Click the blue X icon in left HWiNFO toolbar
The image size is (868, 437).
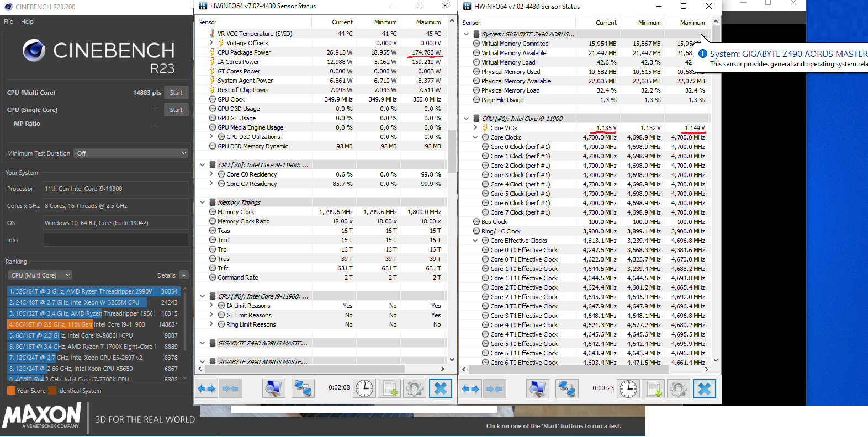[x=441, y=388]
